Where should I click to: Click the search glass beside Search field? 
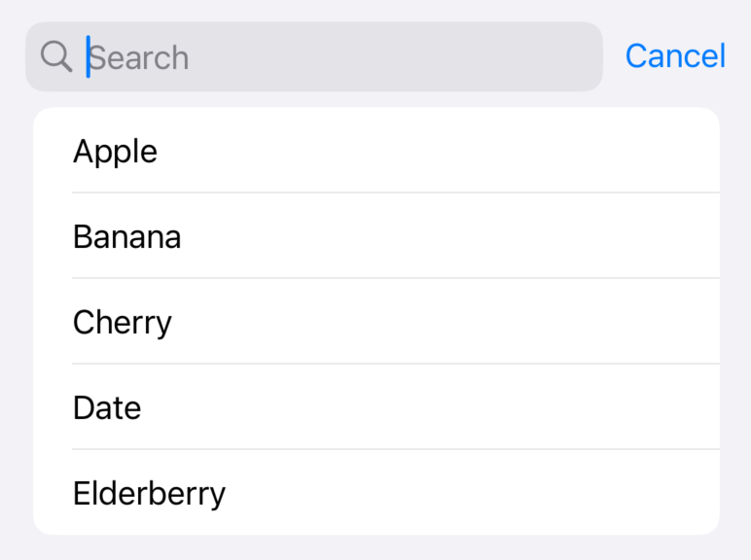[x=56, y=57]
